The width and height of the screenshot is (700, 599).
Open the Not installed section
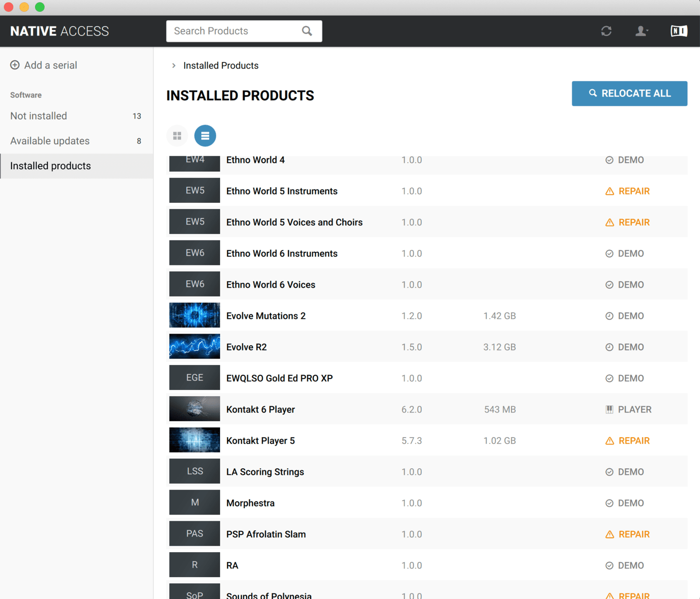[x=77, y=116]
